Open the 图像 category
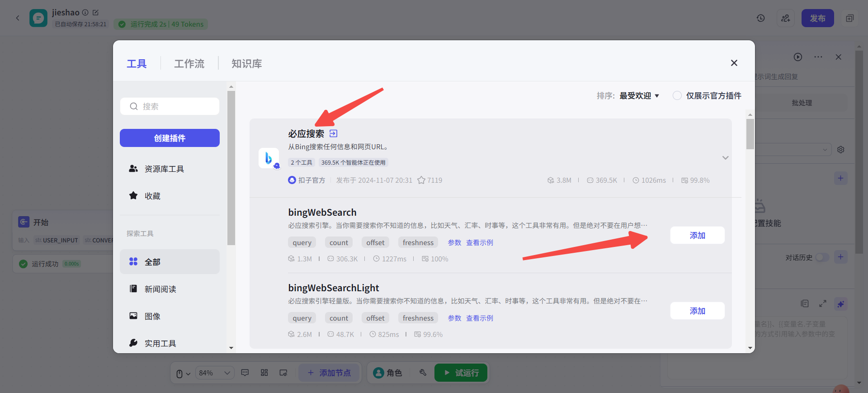This screenshot has width=868, height=393. point(170,316)
